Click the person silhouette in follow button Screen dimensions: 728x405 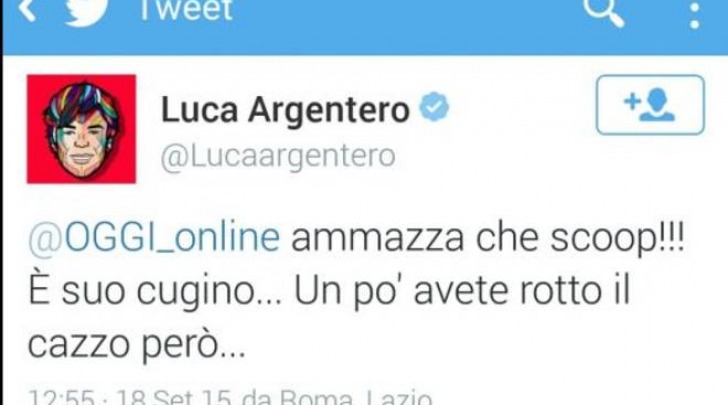658,105
